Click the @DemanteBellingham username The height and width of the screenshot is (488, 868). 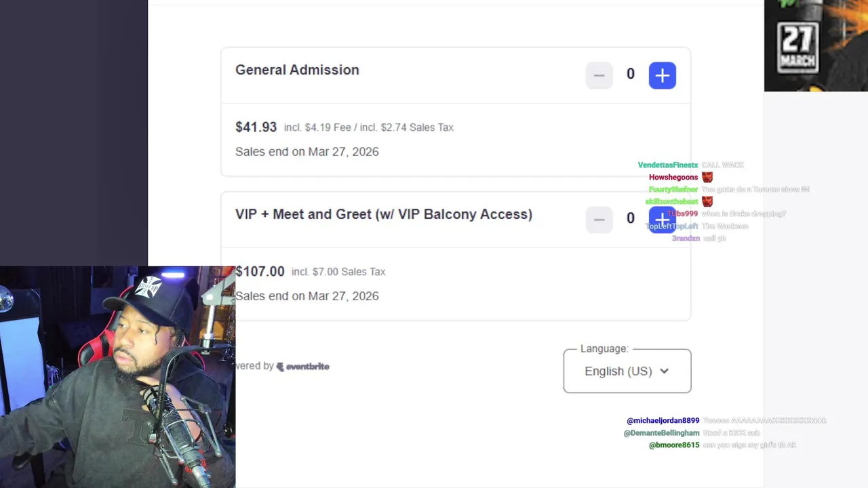point(661,433)
